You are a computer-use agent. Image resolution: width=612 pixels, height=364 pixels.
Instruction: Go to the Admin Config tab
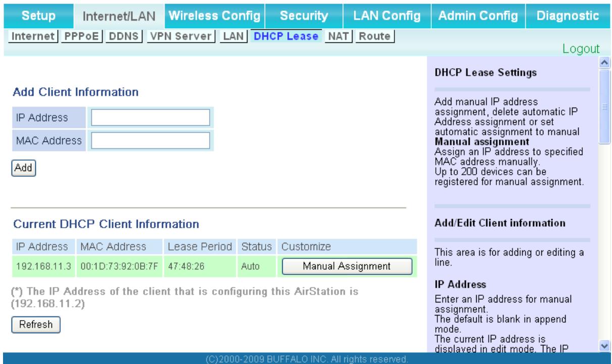click(479, 16)
